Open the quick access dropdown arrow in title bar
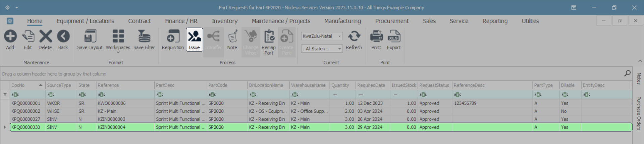 point(16,8)
